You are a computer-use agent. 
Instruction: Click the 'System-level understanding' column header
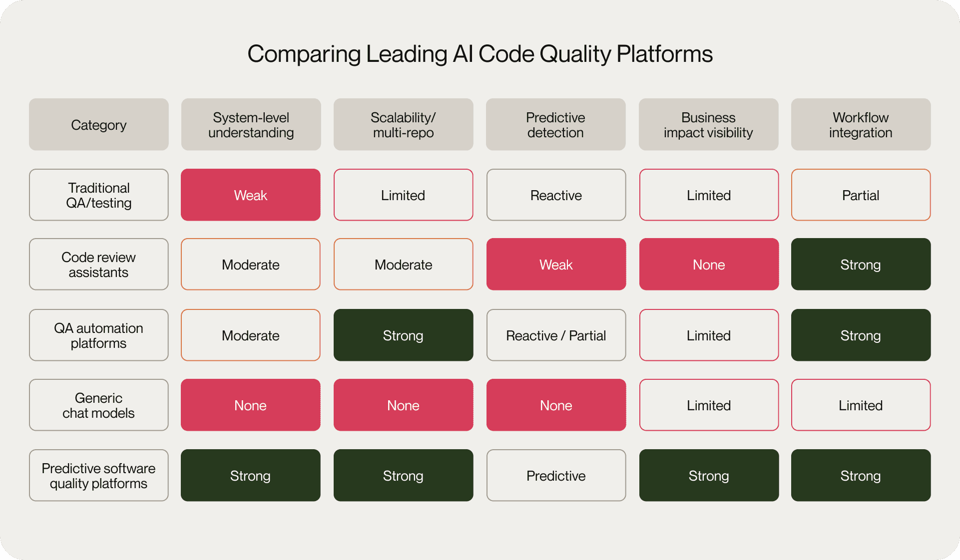click(x=251, y=125)
